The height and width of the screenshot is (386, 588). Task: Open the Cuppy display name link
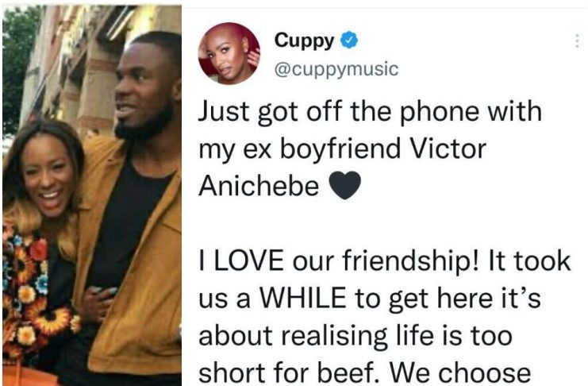(304, 41)
